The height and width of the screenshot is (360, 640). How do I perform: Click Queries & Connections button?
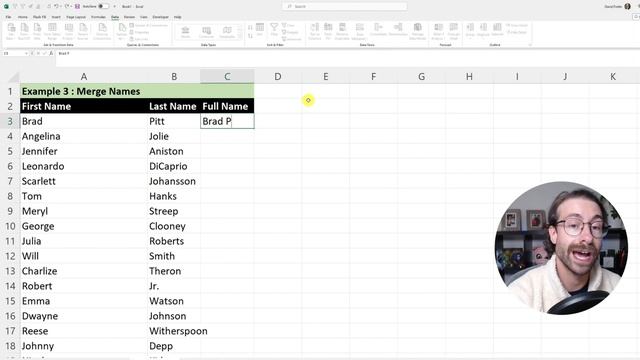tap(149, 25)
